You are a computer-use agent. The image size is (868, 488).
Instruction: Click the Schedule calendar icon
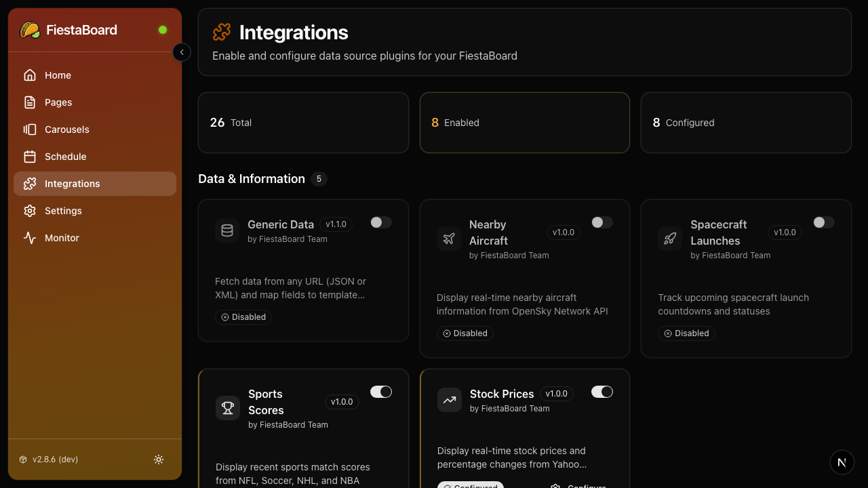click(x=30, y=157)
